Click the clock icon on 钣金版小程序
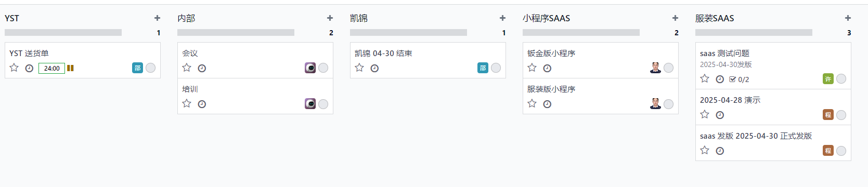 [547, 68]
